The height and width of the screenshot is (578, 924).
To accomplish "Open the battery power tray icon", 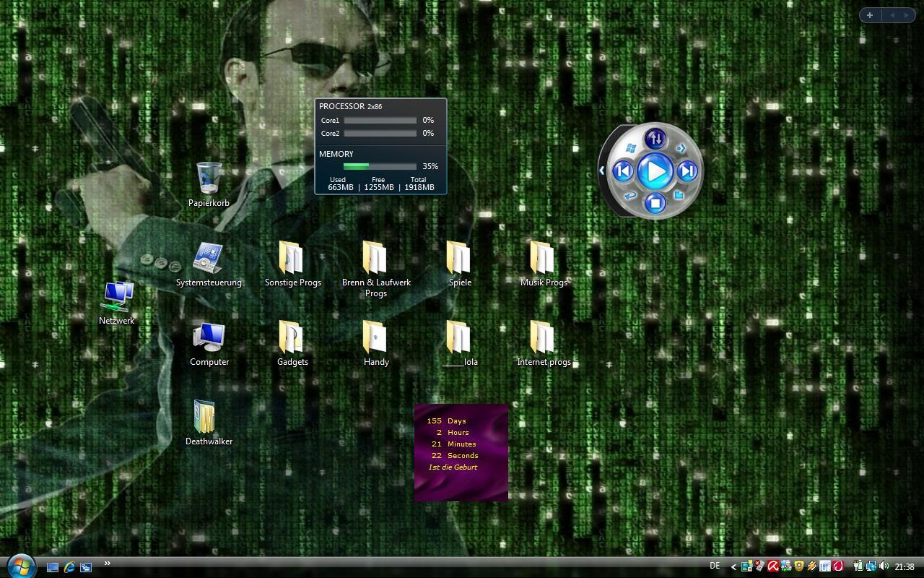I will [x=858, y=566].
